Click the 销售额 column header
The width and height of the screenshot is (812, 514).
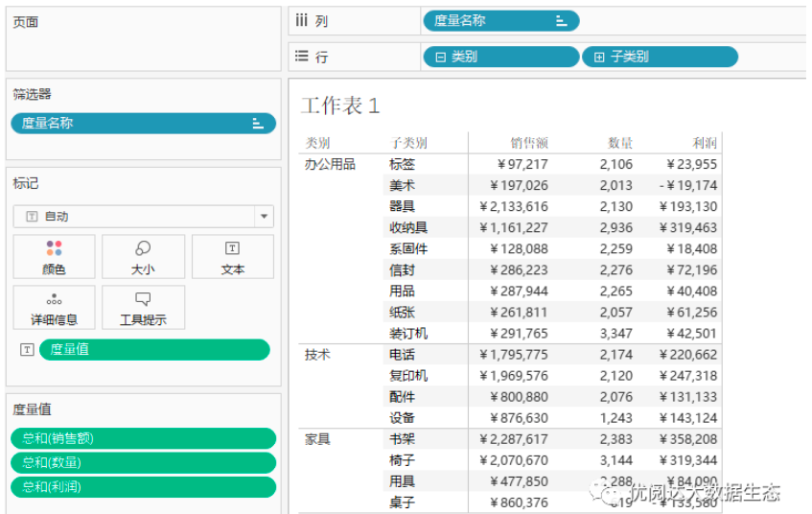pyautogui.click(x=529, y=143)
